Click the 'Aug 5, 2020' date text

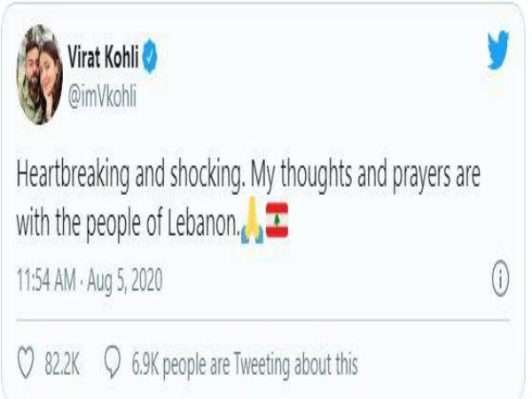[x=125, y=280]
